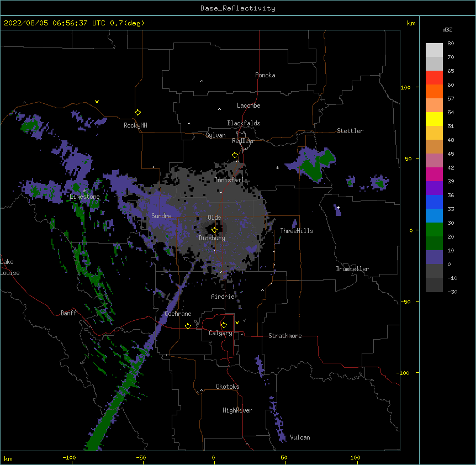Click the Didsbury town label
Viewport: 476px width, 465px height.
(x=212, y=238)
